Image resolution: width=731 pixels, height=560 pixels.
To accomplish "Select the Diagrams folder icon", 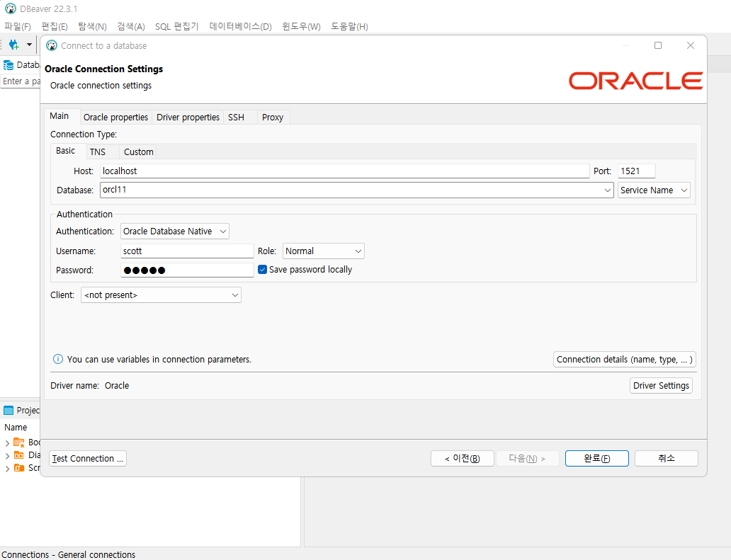I will point(19,455).
